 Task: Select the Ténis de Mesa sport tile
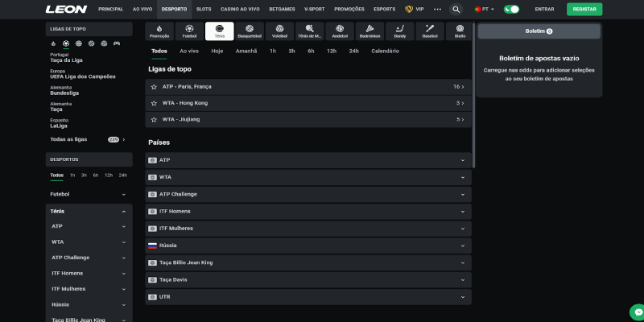pos(310,31)
